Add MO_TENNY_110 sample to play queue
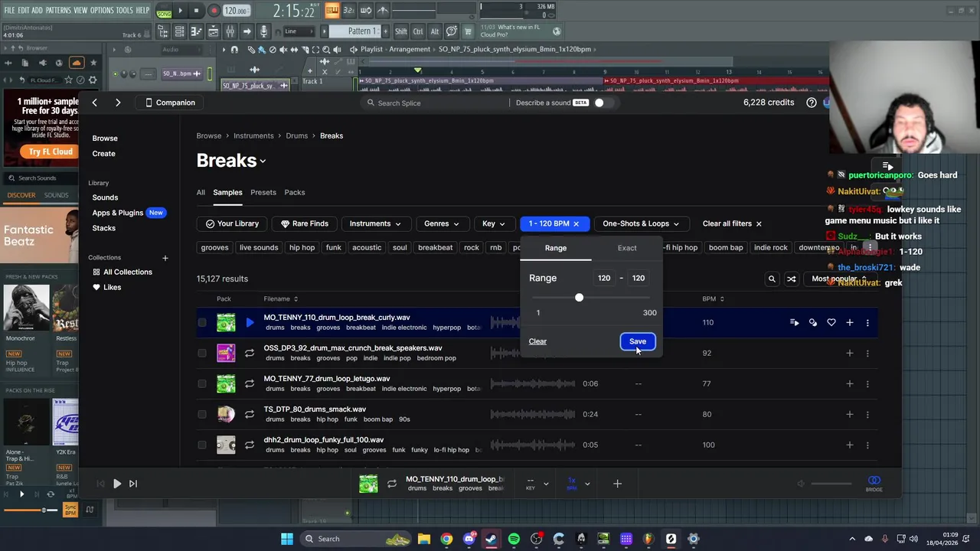The height and width of the screenshot is (551, 980). point(795,322)
